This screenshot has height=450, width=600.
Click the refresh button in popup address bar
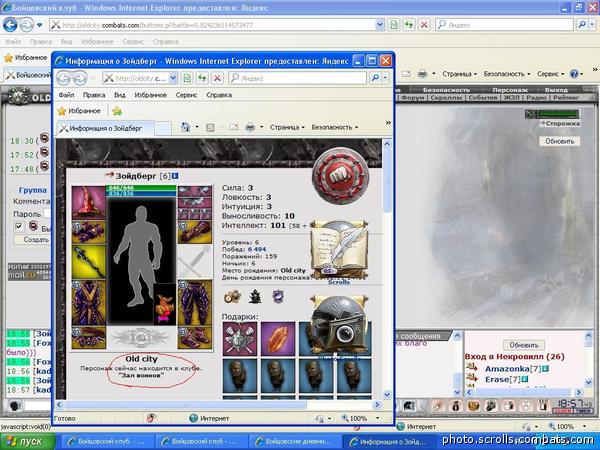[x=202, y=78]
